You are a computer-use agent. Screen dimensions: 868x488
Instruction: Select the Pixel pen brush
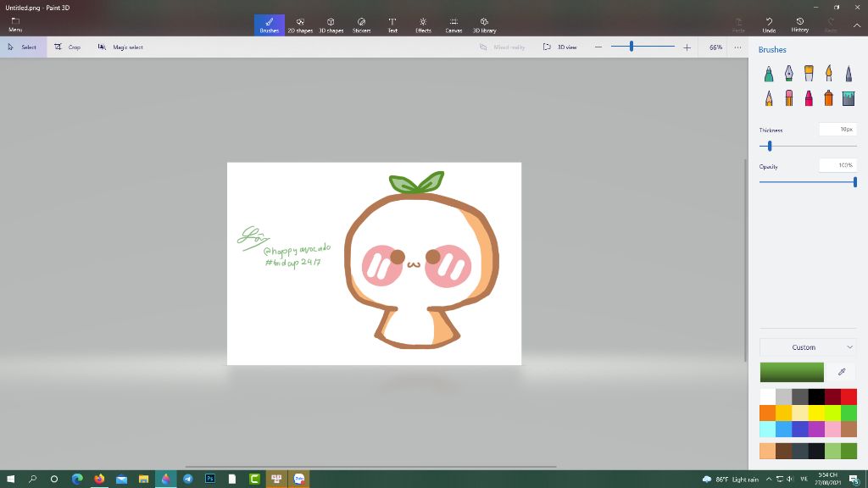[x=849, y=74]
